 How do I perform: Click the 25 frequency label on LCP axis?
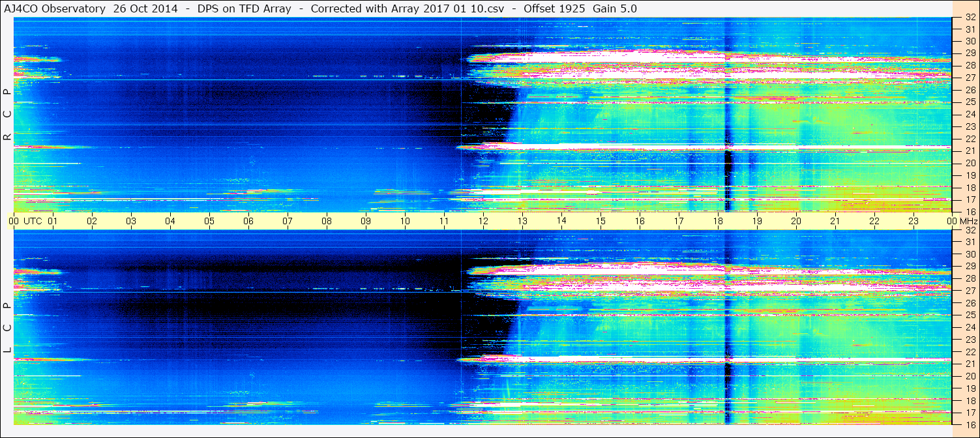pos(970,315)
